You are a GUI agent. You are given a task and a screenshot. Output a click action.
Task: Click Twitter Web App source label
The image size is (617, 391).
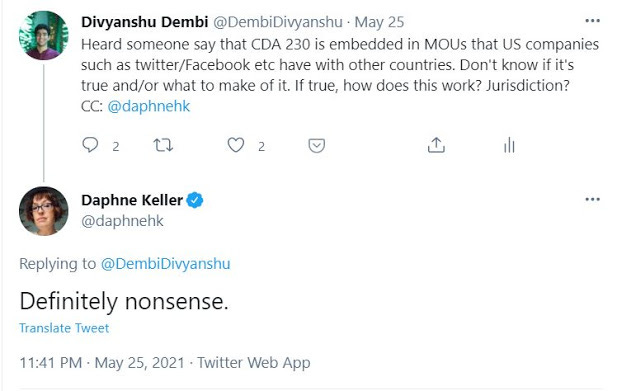[254, 362]
